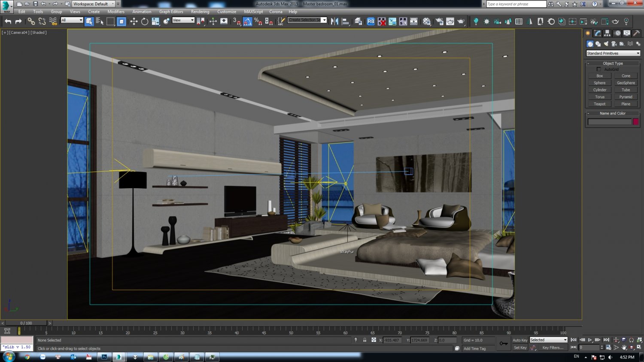Open the Key Filters dialog
This screenshot has height=362, width=644.
click(x=553, y=347)
